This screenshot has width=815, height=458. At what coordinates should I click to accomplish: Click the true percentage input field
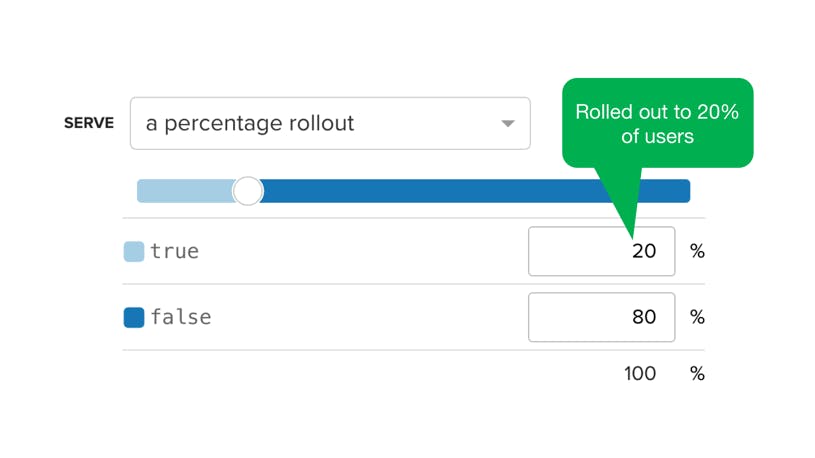pyautogui.click(x=601, y=251)
